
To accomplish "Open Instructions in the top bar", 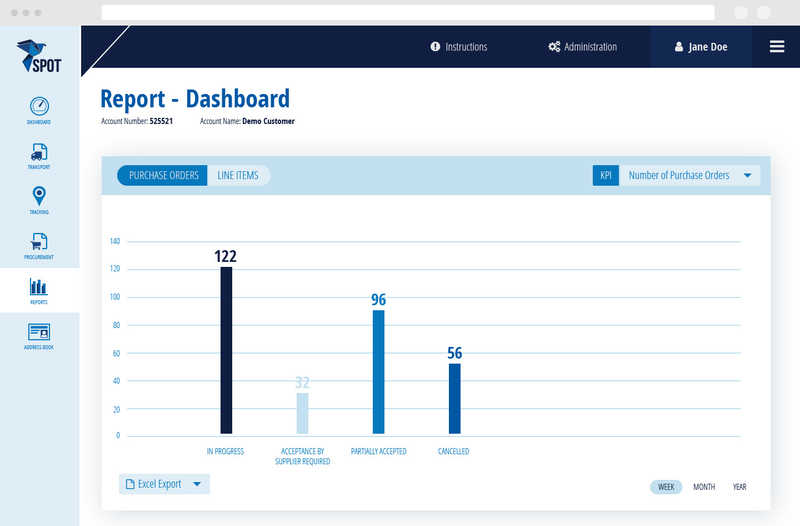I will click(x=459, y=47).
